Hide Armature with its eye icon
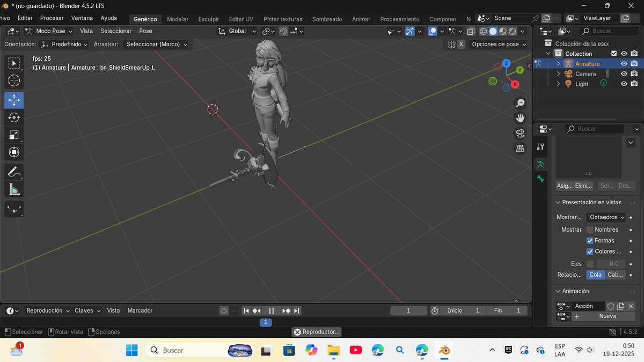 (x=624, y=64)
